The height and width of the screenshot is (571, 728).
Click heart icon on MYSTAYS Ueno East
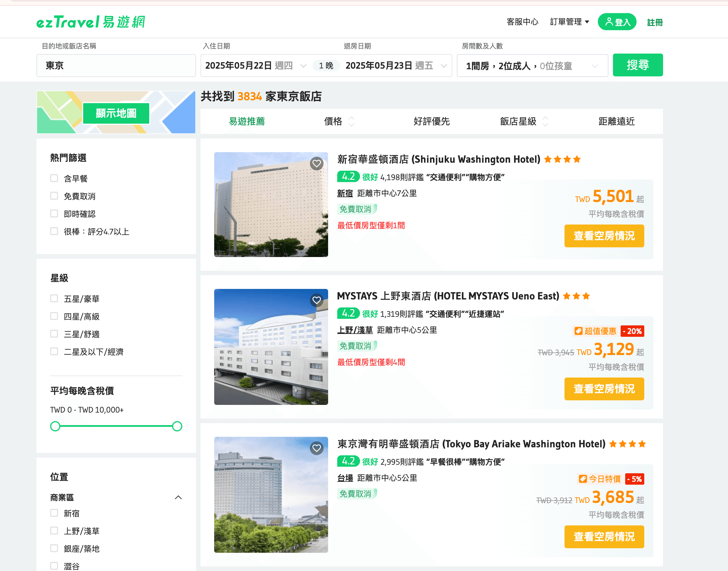tap(316, 300)
